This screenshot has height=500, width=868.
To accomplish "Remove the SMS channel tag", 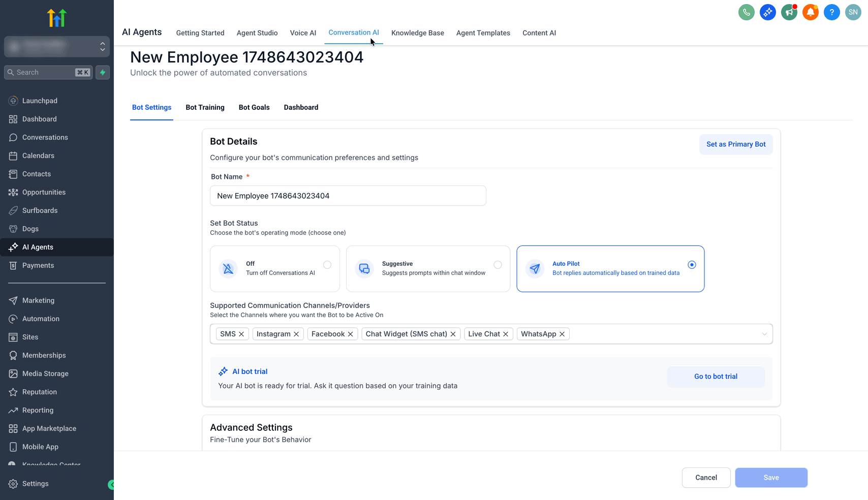I will (x=241, y=334).
